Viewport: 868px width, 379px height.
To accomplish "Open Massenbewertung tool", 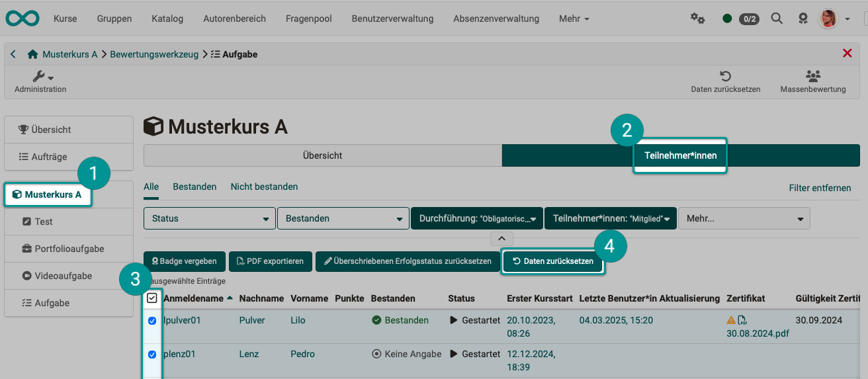I will (x=813, y=82).
